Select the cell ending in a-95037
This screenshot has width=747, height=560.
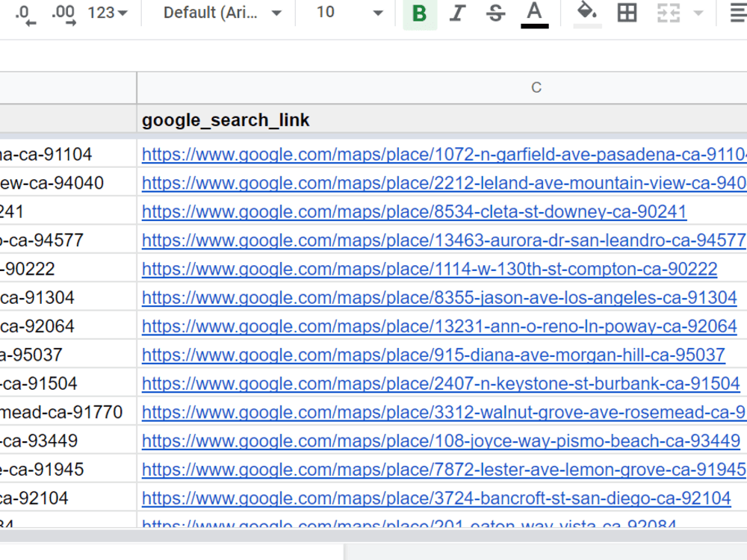[68, 353]
